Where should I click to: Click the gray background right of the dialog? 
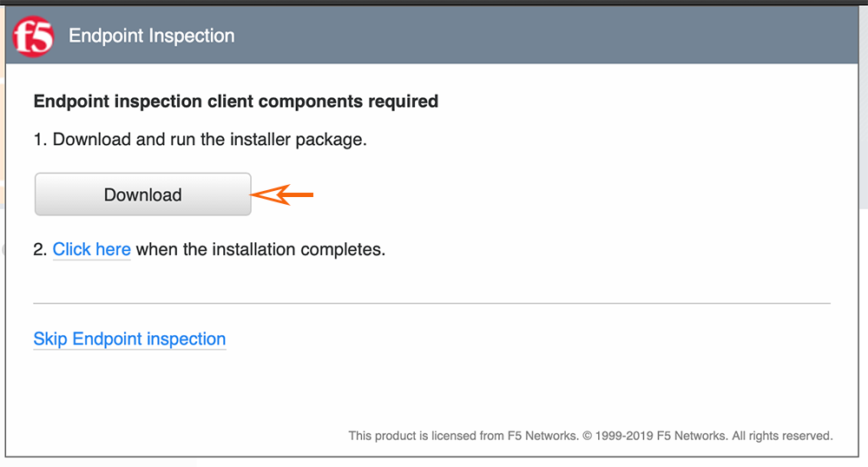pyautogui.click(x=864, y=174)
